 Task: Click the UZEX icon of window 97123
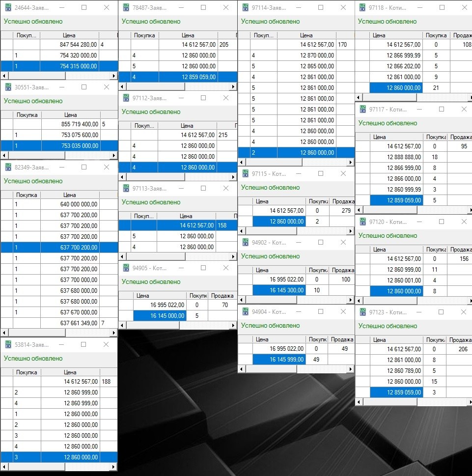tap(362, 312)
